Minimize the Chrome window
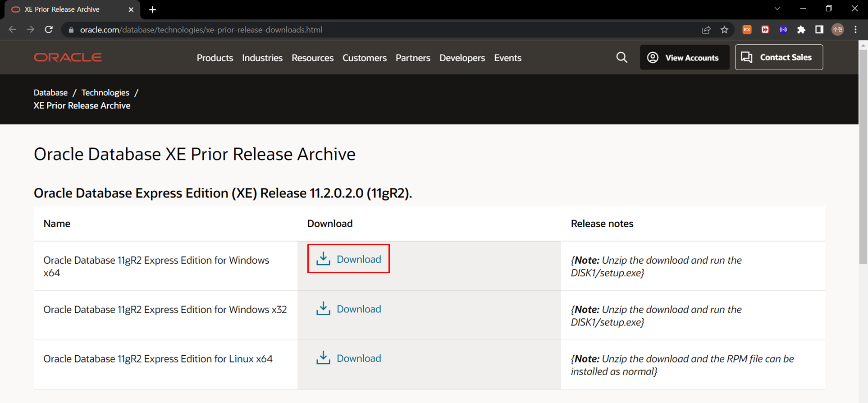The width and height of the screenshot is (868, 403). 803,9
